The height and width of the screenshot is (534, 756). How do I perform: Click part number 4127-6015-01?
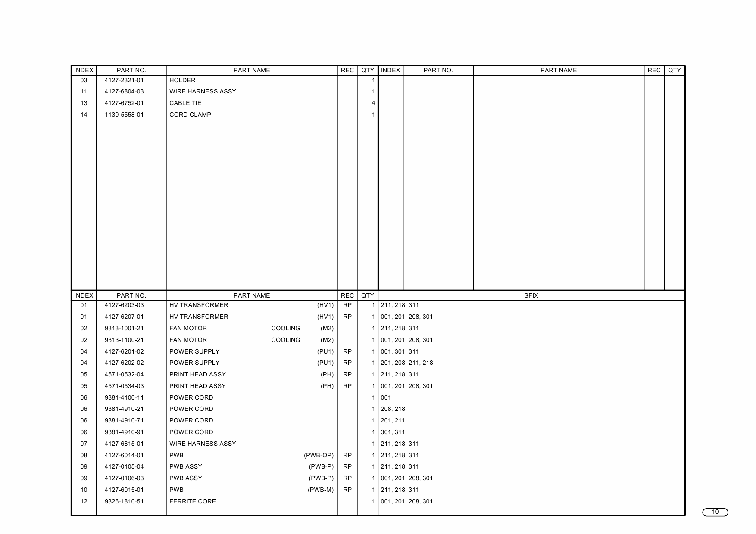point(124,490)
